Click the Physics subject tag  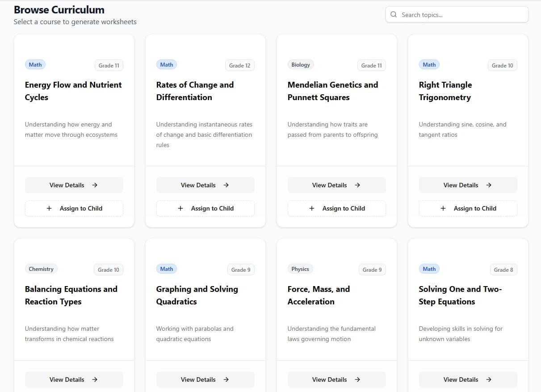pyautogui.click(x=300, y=269)
